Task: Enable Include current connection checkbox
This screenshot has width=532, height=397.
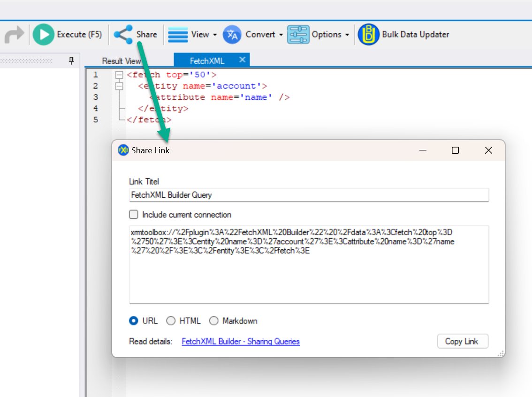Action: (134, 215)
